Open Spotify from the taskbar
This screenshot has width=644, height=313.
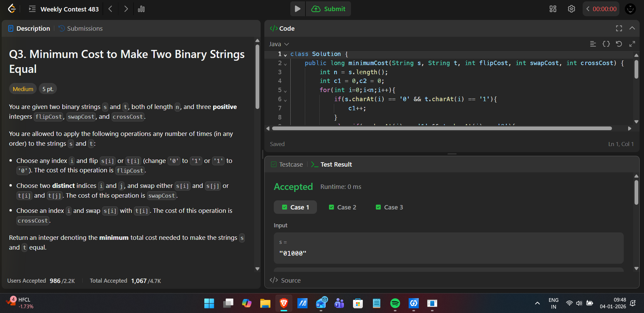point(395,303)
